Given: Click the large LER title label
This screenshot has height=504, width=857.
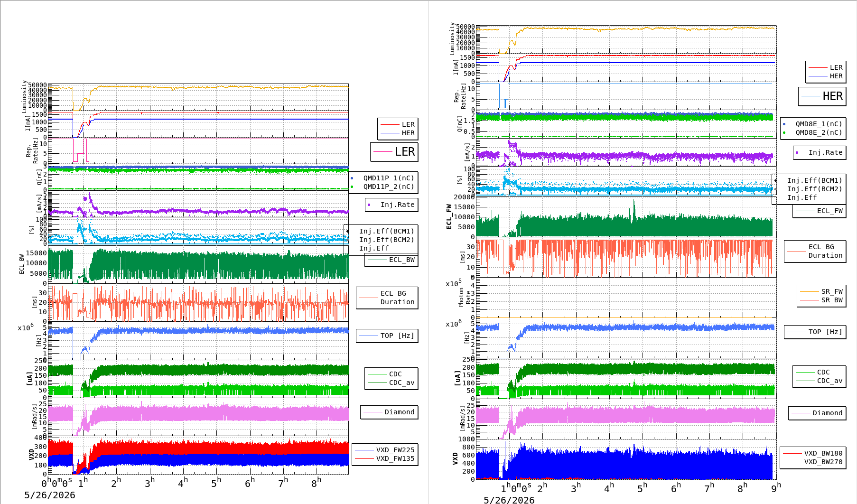Looking at the screenshot, I should pos(405,152).
